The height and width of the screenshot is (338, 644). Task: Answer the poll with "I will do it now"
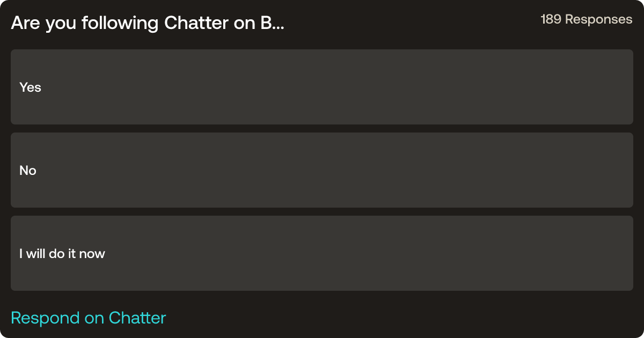point(322,253)
